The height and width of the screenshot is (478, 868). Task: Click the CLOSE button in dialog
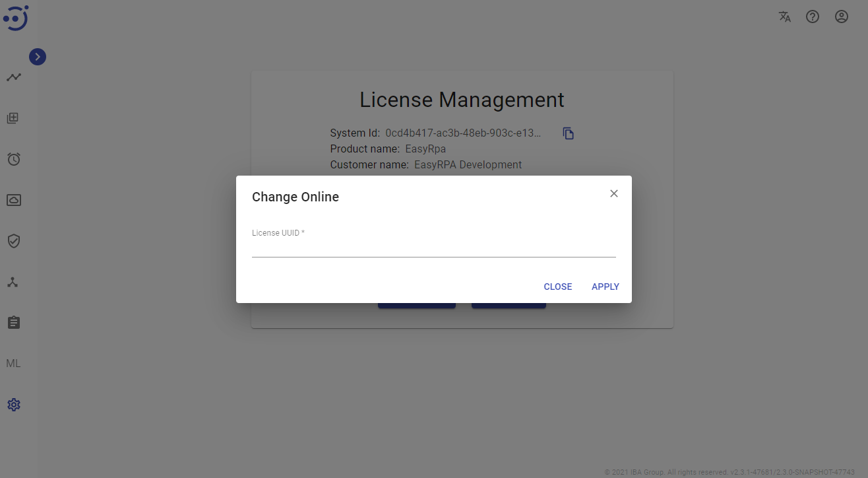(557, 287)
